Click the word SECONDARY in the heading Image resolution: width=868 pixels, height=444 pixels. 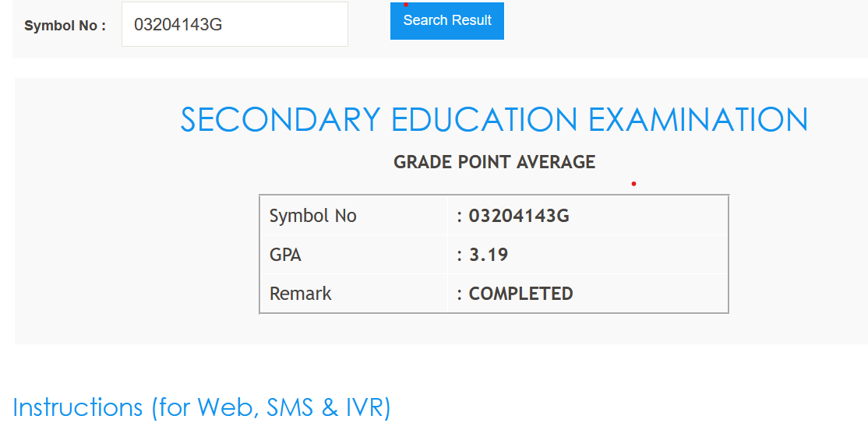[280, 120]
